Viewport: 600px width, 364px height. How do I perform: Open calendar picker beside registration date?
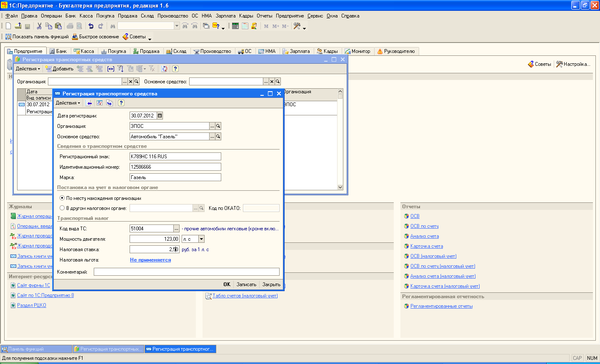[x=160, y=116]
